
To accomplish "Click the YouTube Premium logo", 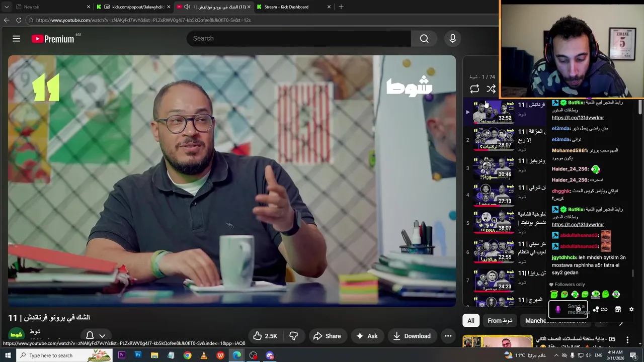I will coord(53,39).
